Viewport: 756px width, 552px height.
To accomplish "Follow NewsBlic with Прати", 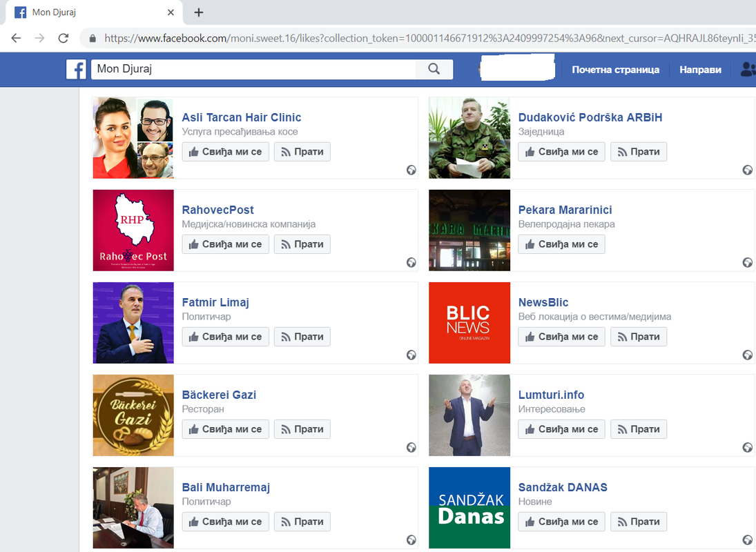I will [x=639, y=337].
